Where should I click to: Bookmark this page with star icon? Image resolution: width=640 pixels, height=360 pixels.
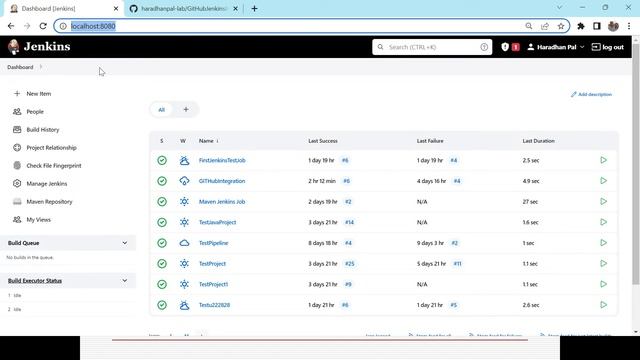click(x=561, y=26)
